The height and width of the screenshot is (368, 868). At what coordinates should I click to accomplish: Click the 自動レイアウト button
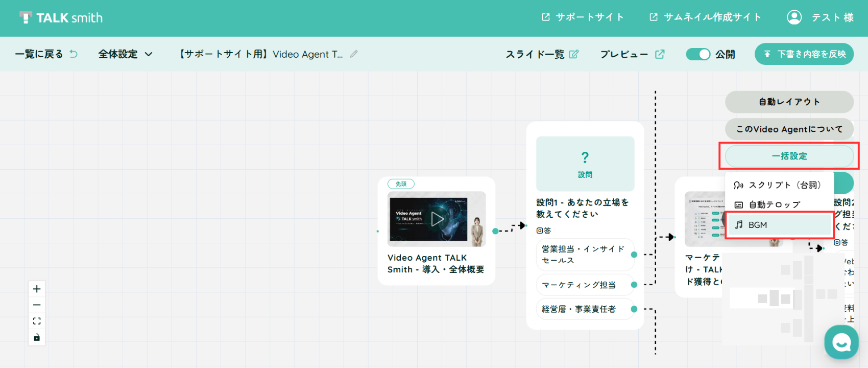point(789,102)
